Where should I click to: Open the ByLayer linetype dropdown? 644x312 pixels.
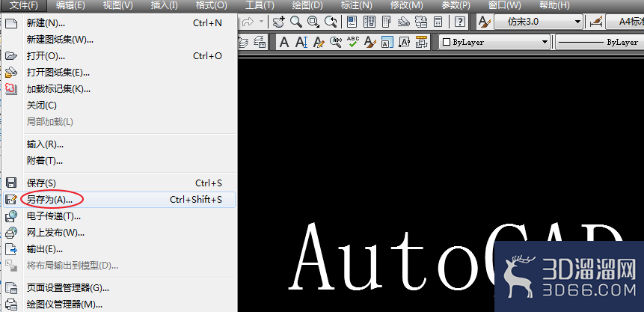click(x=599, y=42)
